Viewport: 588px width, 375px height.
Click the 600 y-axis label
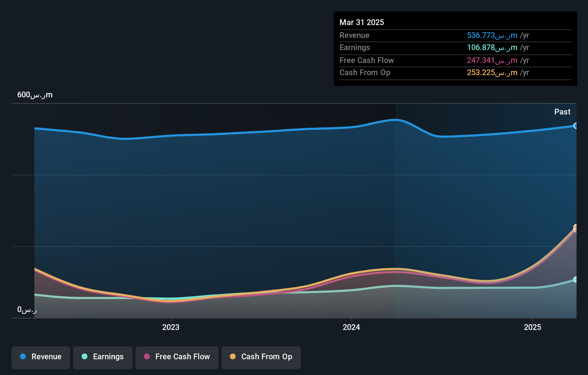pos(35,95)
